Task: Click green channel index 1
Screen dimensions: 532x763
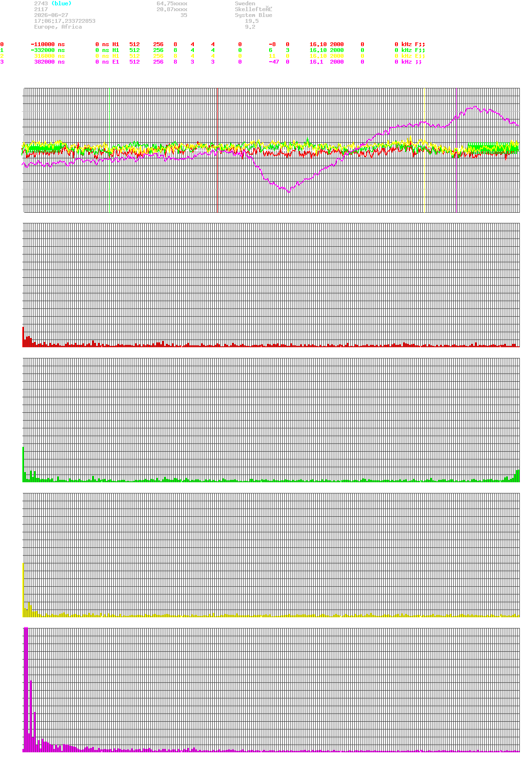Action: click(x=2, y=50)
